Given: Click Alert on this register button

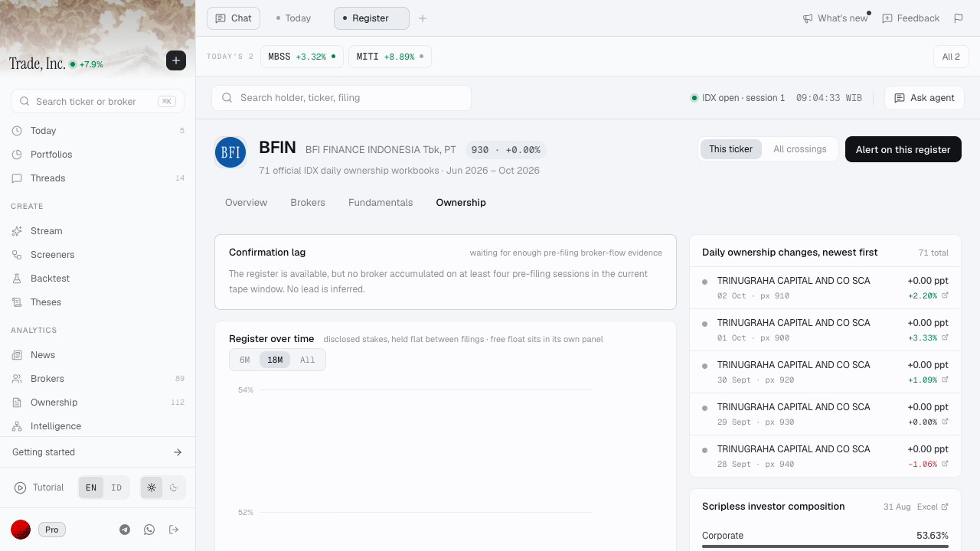Looking at the screenshot, I should coord(903,149).
